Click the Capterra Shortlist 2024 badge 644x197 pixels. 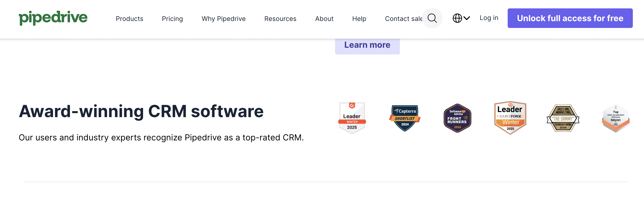(x=405, y=118)
